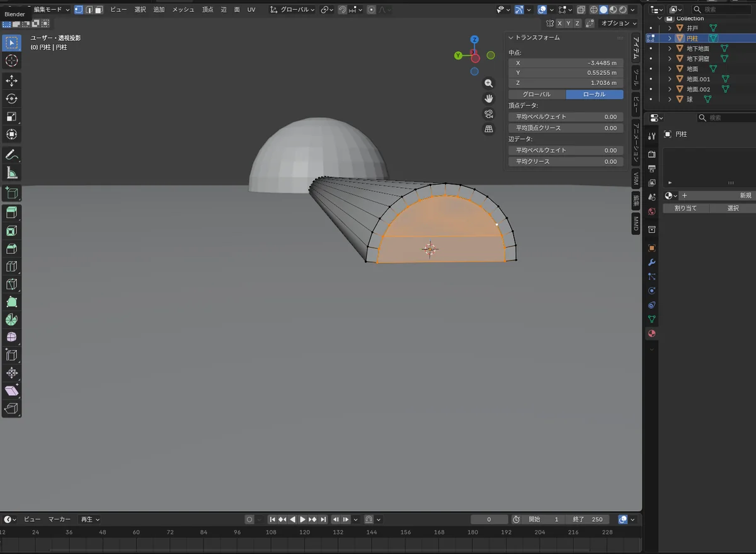
Task: Open the Modifier properties wrench tab
Action: [x=652, y=262]
